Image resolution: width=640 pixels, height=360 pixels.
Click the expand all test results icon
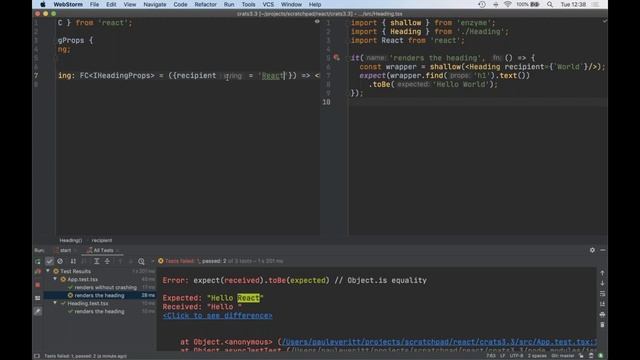coord(97,261)
